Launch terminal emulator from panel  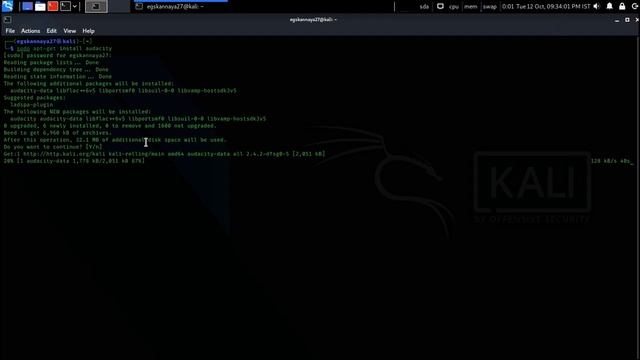pos(65,6)
